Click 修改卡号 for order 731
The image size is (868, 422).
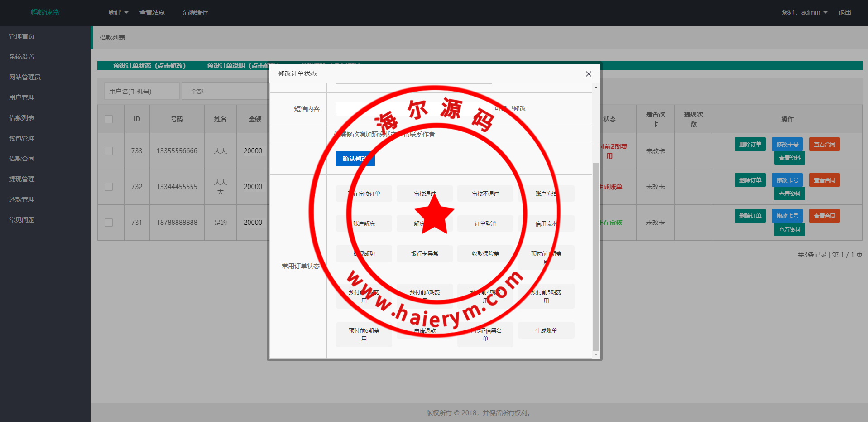click(x=787, y=216)
